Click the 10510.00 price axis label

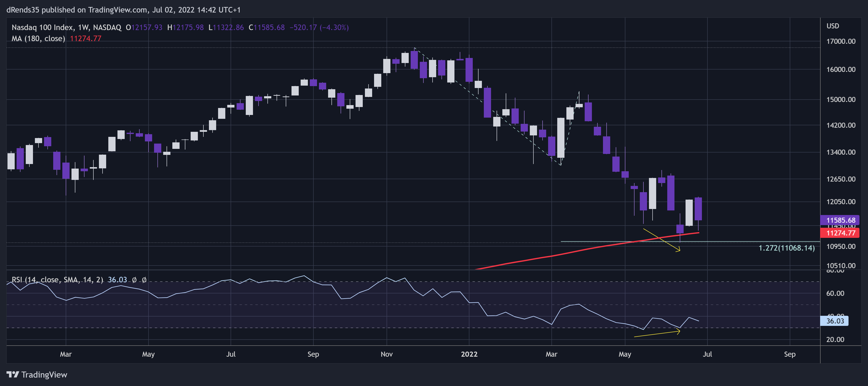841,266
